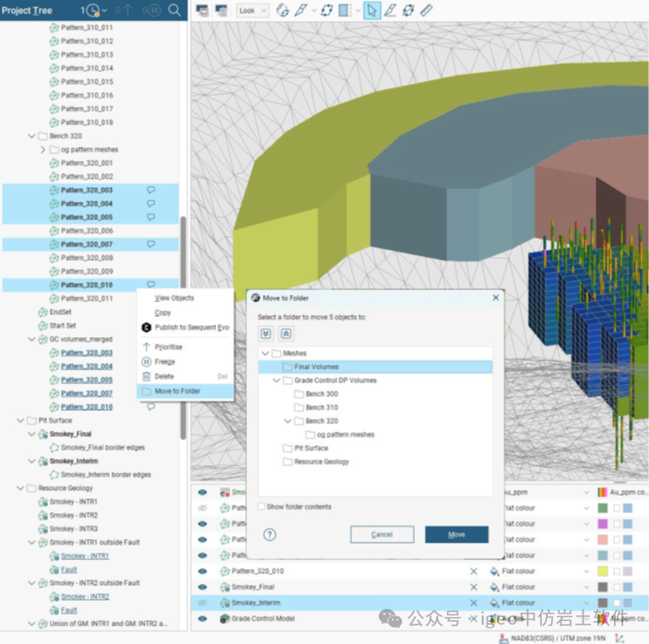
Task: Click the collapse all folders double-chevron icon
Action: point(286,334)
